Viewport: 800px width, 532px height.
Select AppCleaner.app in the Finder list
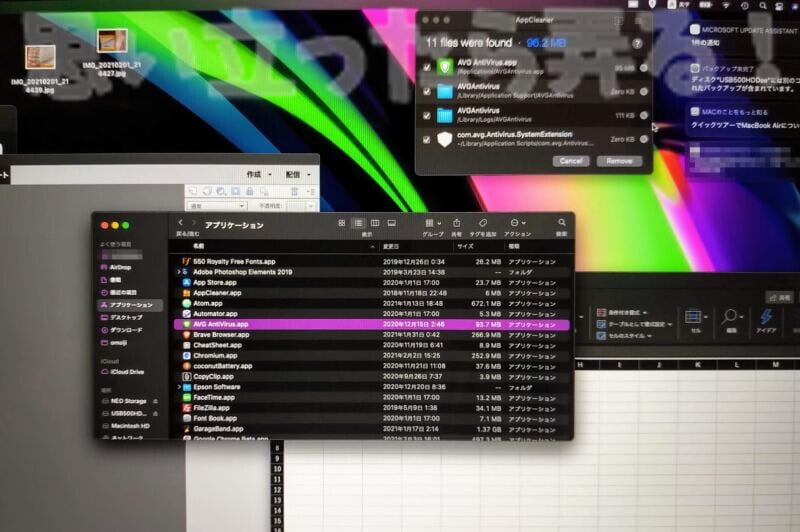371,293
